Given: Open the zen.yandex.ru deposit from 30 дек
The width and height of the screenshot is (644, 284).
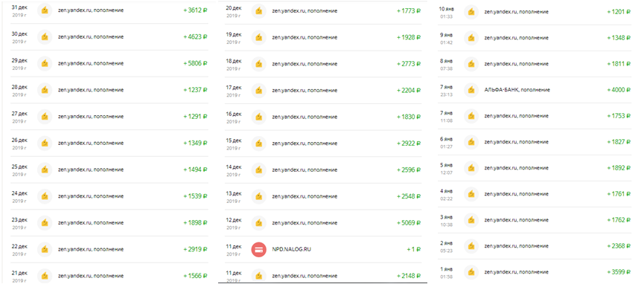Looking at the screenshot, I should [x=109, y=37].
